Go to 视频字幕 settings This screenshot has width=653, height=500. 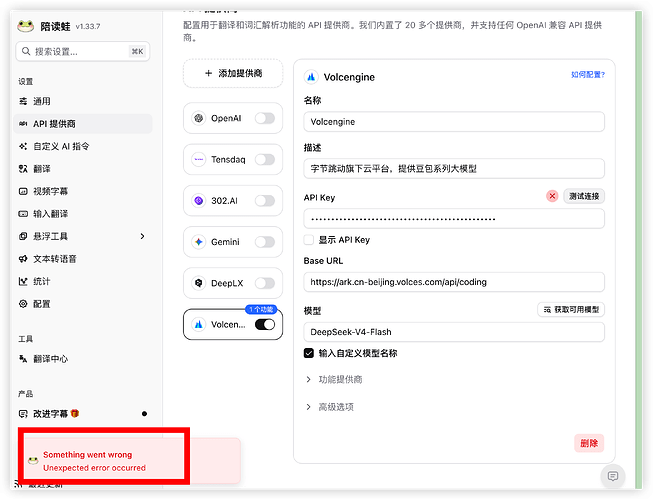83,191
